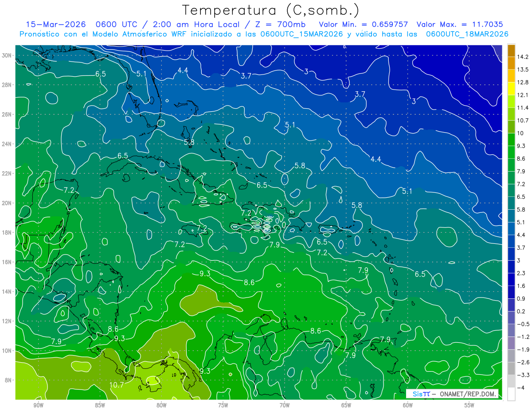Click the 0.9 label on the color scale

[x=521, y=299]
